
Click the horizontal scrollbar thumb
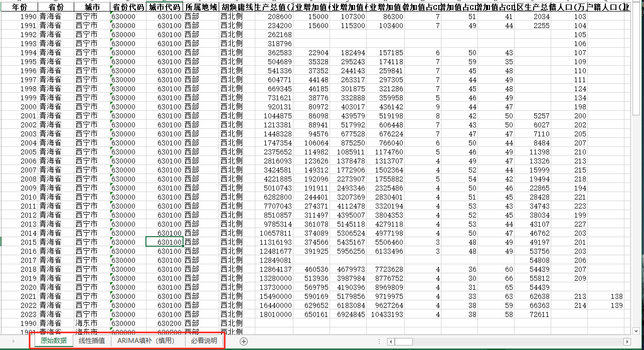(404, 341)
